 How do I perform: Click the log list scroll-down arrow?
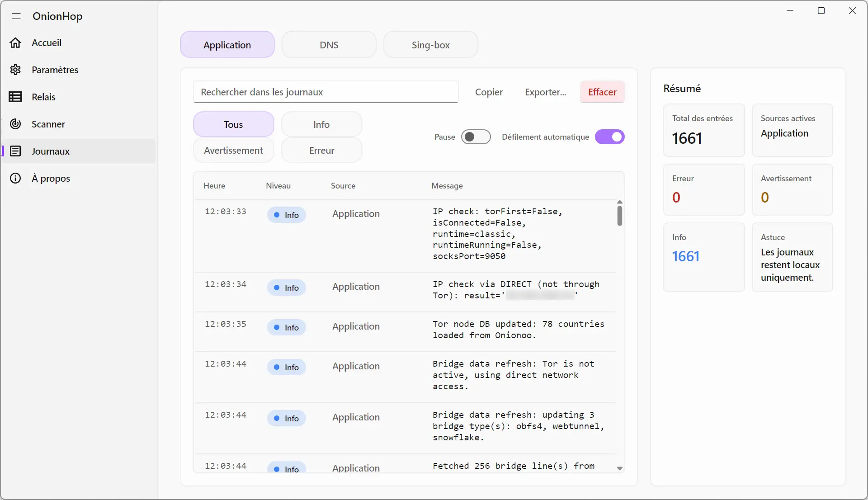[620, 469]
